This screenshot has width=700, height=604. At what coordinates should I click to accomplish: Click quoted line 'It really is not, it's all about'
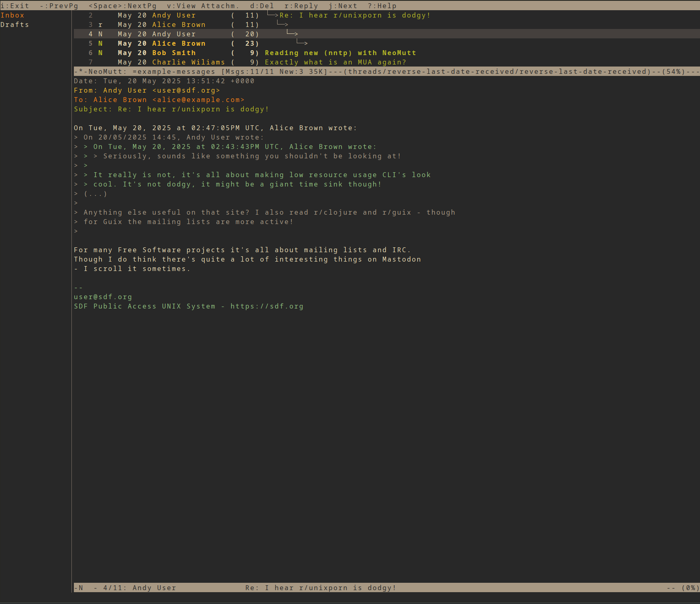pos(252,175)
